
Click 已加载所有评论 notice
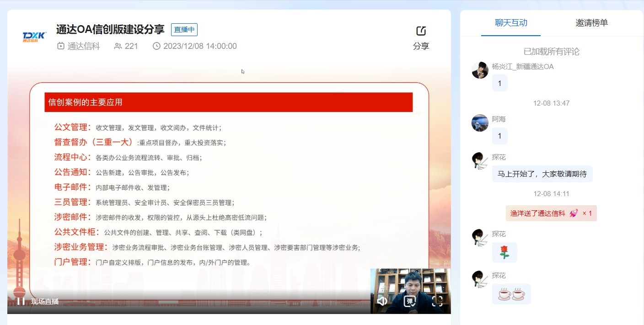pos(551,52)
